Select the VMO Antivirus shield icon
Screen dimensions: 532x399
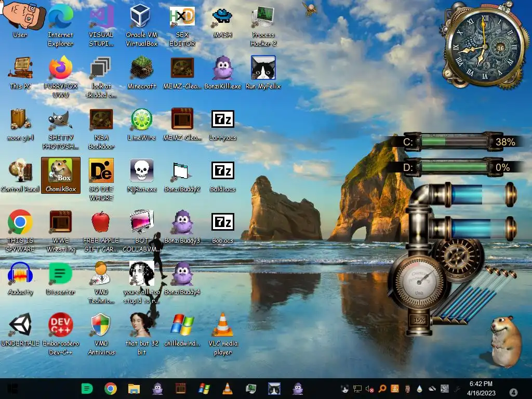click(x=101, y=334)
